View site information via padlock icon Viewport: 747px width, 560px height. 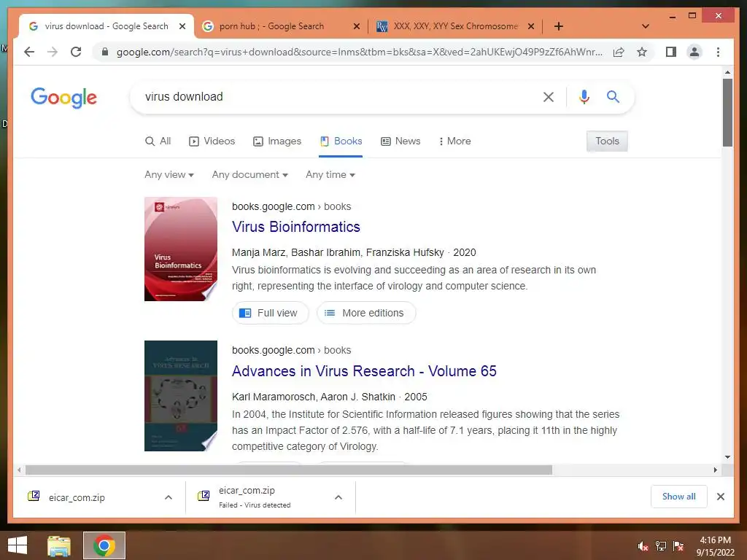click(x=105, y=52)
